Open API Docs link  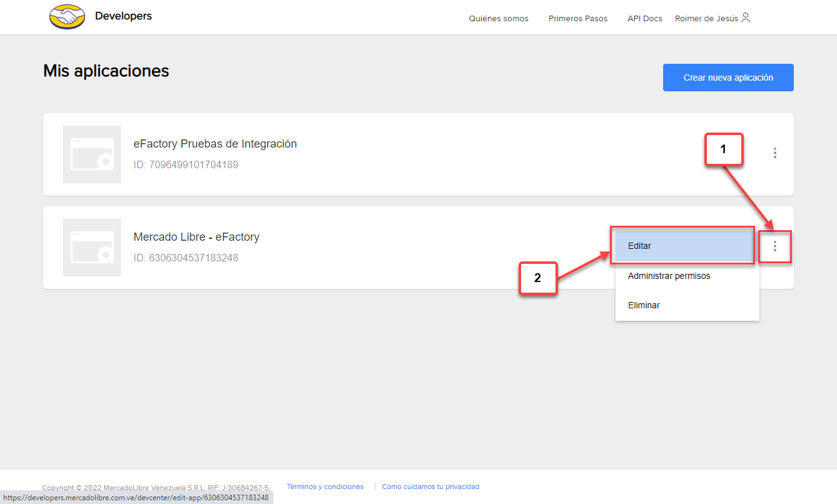[x=645, y=19]
